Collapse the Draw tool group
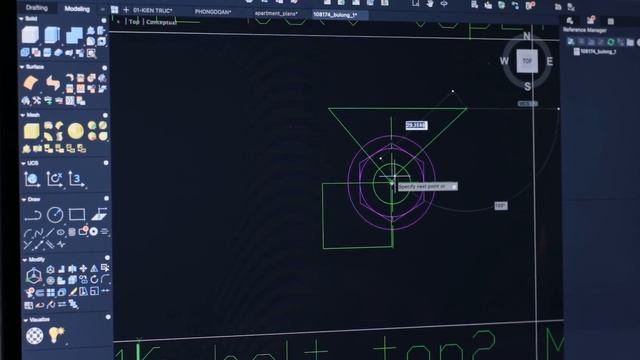Screen dimensions: 640x360 (x=24, y=200)
